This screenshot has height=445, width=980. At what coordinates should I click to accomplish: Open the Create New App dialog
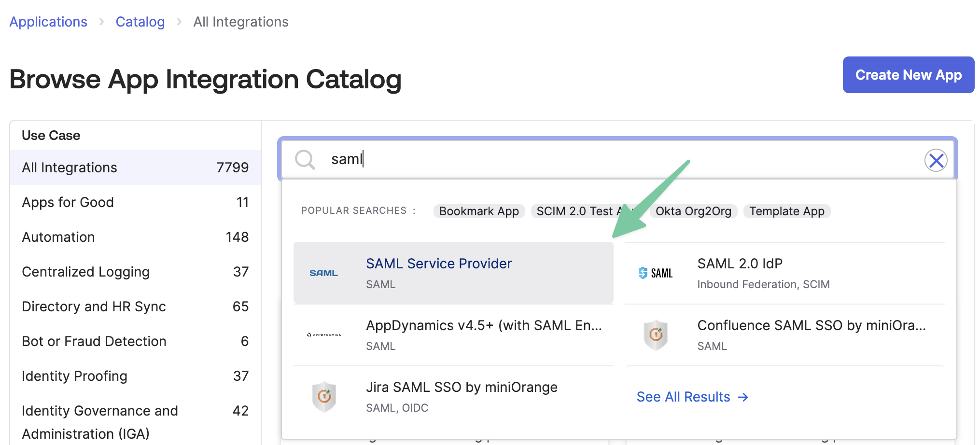click(x=908, y=75)
